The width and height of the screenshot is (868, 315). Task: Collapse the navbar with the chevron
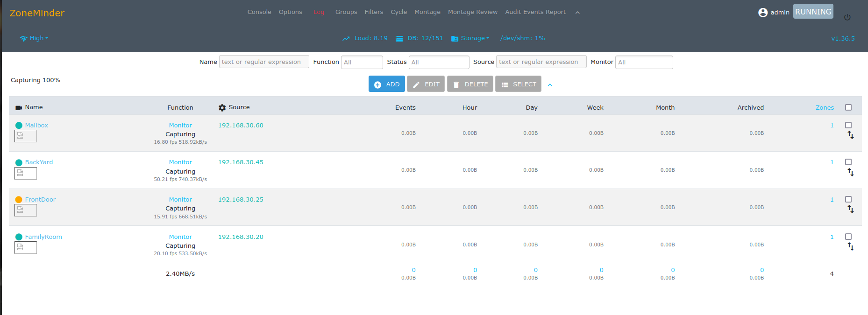(x=577, y=13)
